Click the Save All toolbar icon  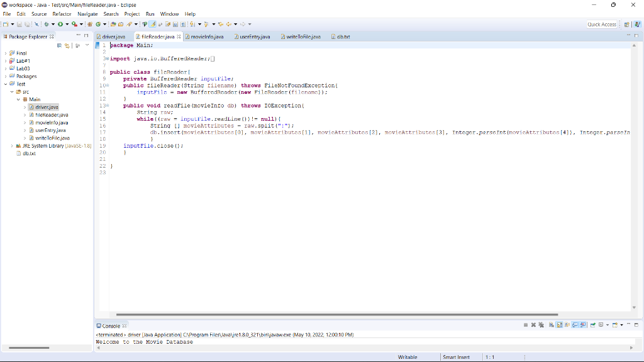[27, 25]
